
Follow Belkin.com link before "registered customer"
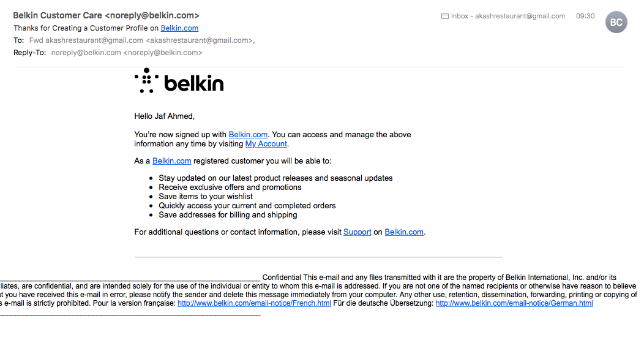tap(171, 161)
